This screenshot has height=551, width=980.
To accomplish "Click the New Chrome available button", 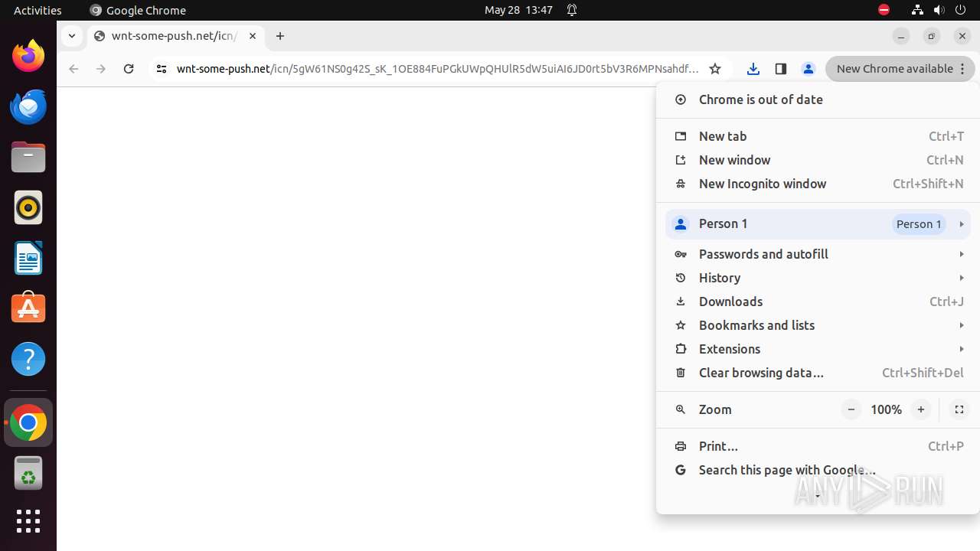I will coord(900,69).
